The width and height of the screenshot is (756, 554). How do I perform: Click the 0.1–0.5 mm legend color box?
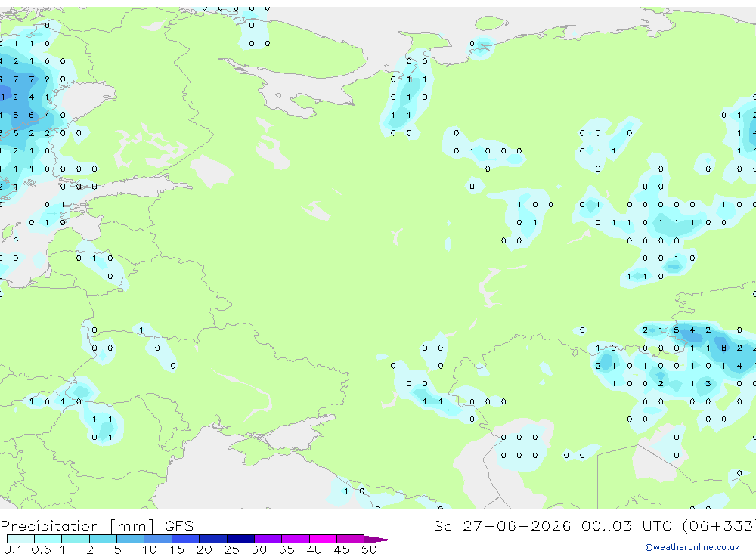pos(20,539)
